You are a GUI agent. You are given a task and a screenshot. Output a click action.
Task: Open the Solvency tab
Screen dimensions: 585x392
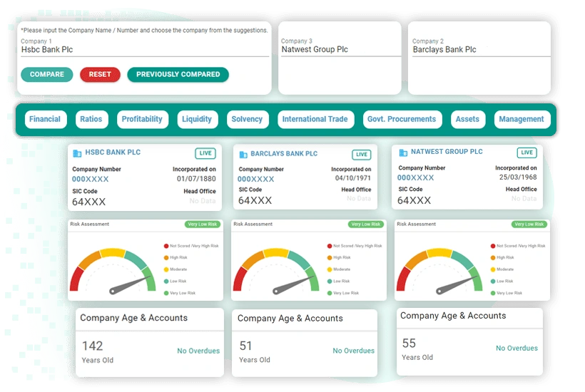[247, 119]
